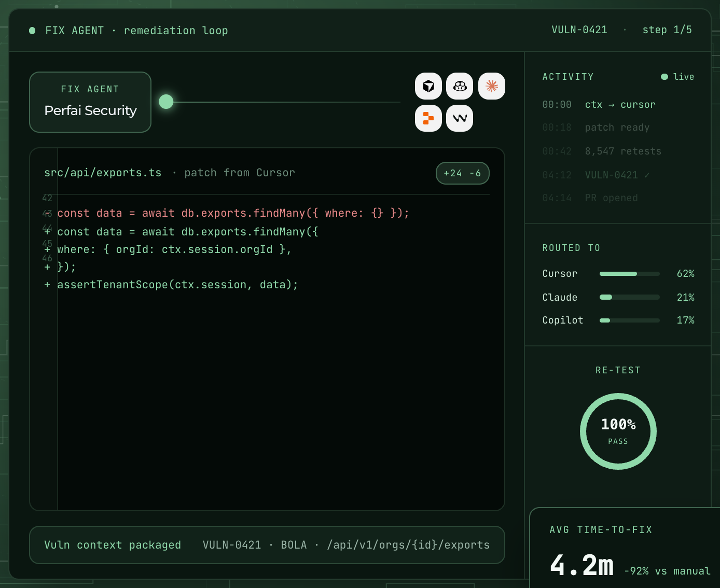This screenshot has width=720, height=588.
Task: Select the Claude starburst icon
Action: (x=492, y=86)
